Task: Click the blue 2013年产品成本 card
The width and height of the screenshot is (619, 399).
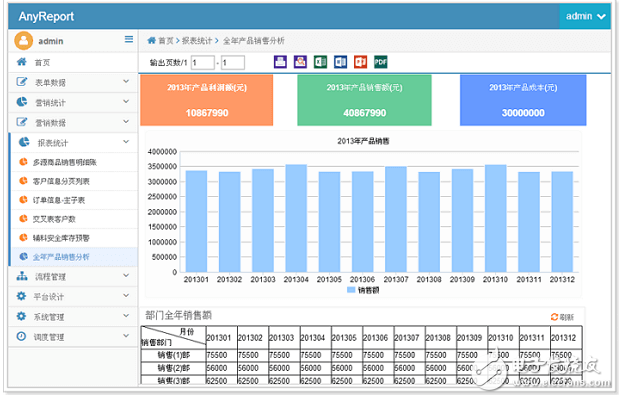Action: pos(523,100)
